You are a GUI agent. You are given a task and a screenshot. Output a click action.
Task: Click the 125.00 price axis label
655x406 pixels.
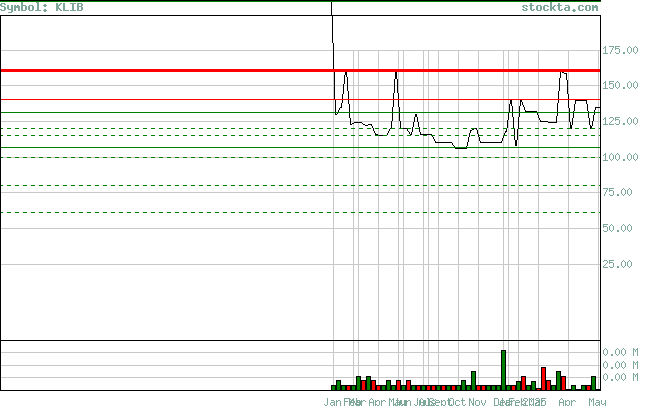(x=620, y=121)
